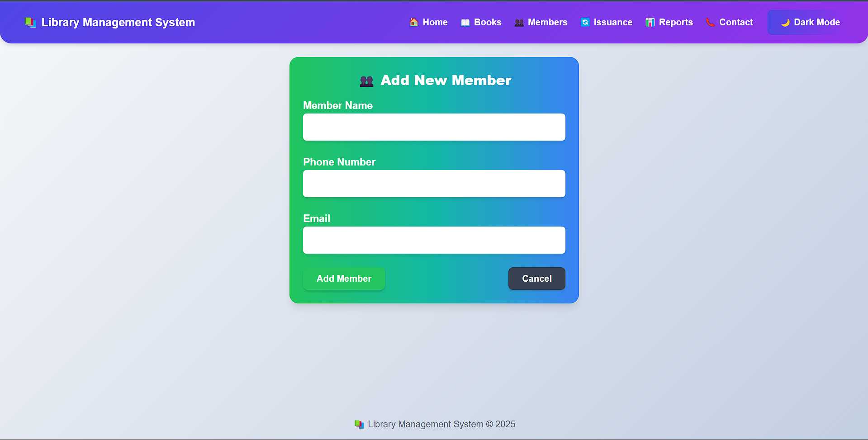Click the Library Management System header title
868x440 pixels.
point(118,22)
